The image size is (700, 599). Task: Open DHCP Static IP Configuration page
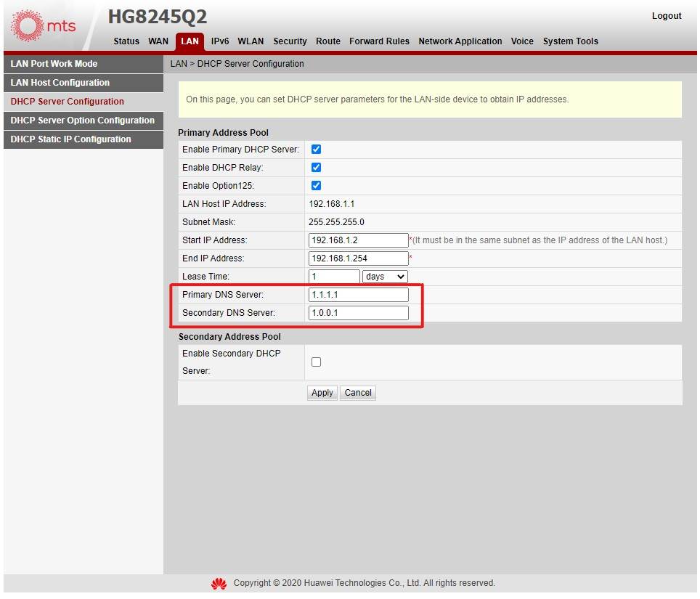point(71,139)
